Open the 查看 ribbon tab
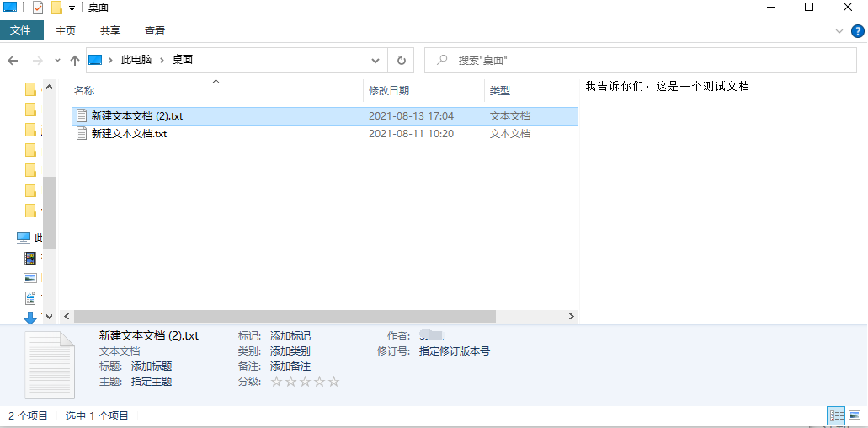 155,30
